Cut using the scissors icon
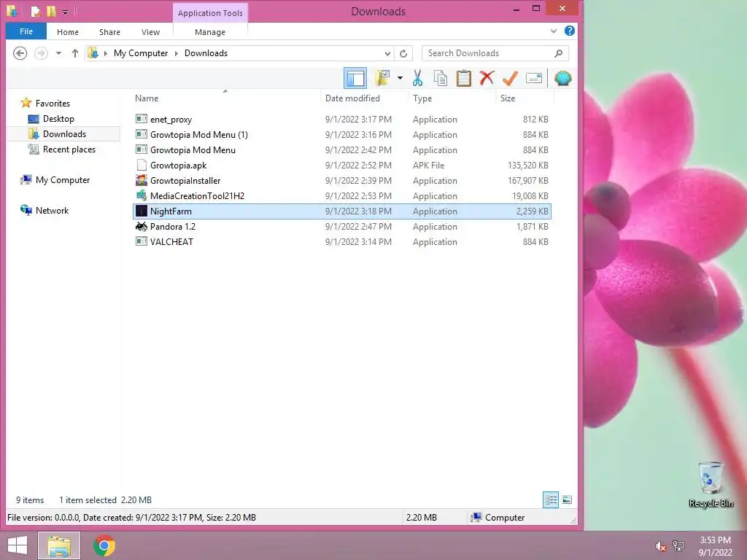Screen dimensions: 747x560 (417, 78)
